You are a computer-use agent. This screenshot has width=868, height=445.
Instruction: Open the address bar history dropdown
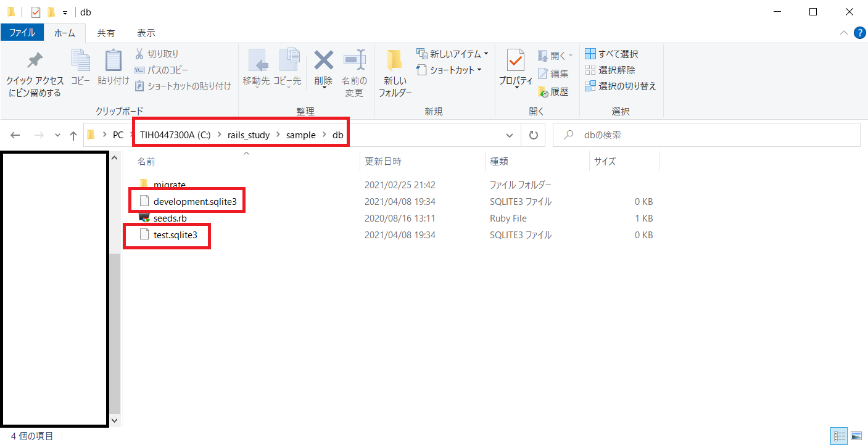point(510,135)
